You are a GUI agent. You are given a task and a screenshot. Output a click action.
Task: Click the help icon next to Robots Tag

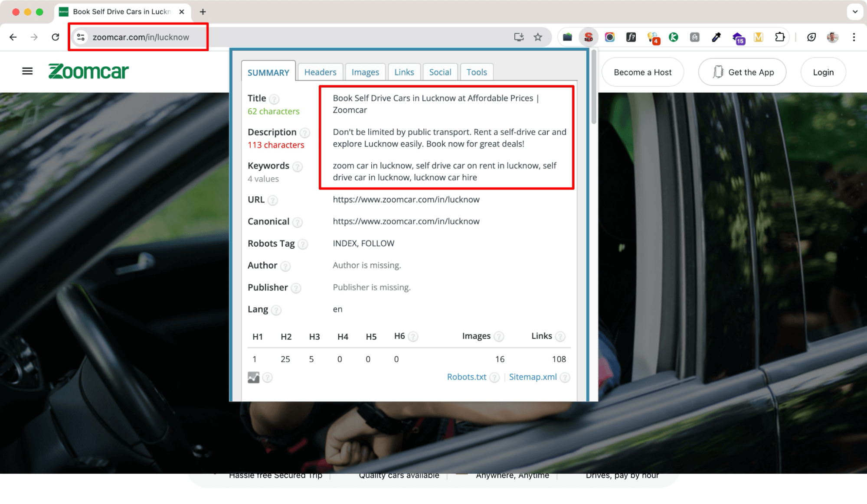point(303,244)
